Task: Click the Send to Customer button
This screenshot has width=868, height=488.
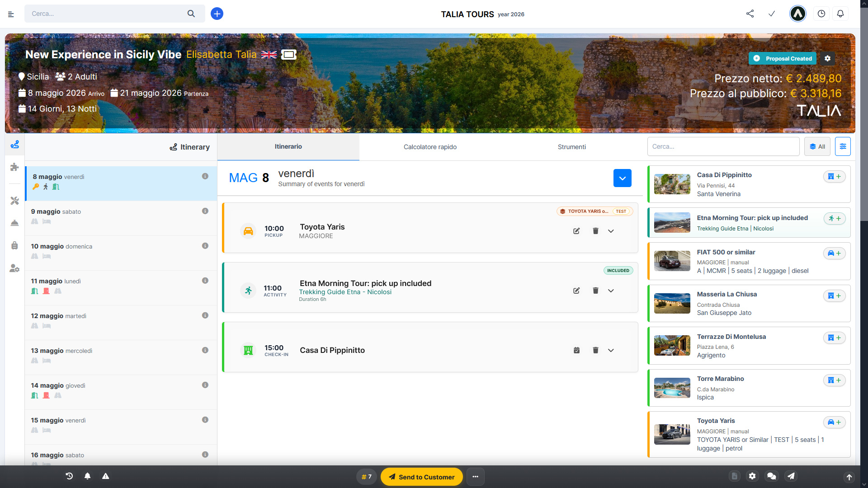Action: pyautogui.click(x=421, y=477)
